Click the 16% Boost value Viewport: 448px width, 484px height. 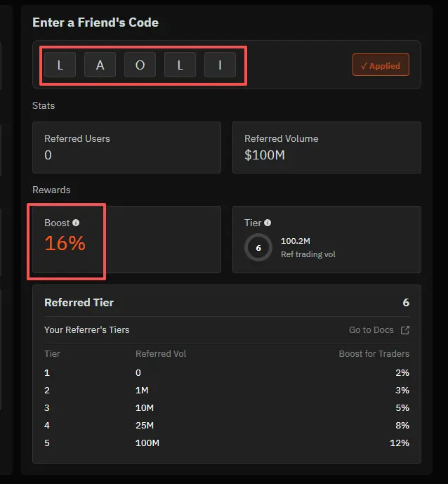65,243
